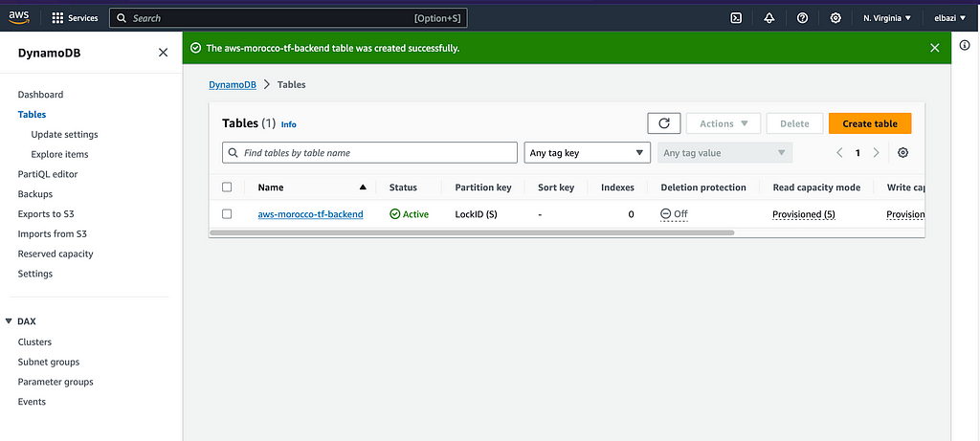
Task: Refresh the tables list
Action: pyautogui.click(x=664, y=123)
